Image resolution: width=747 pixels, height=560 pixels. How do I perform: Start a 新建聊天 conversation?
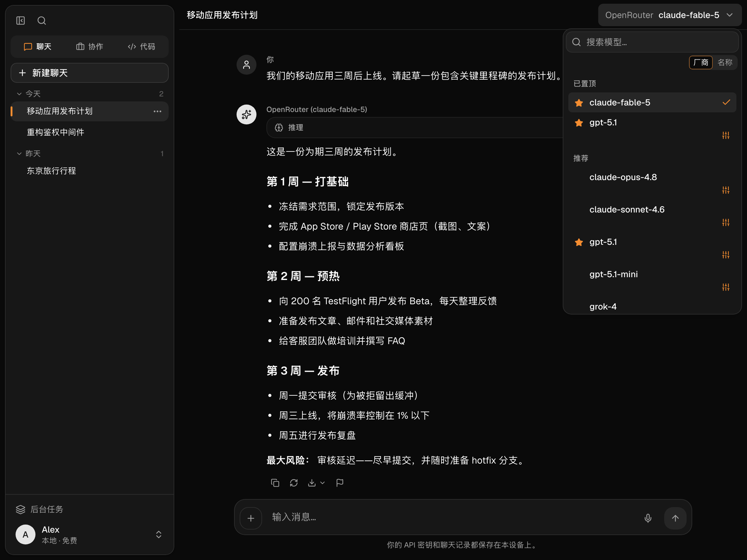[x=90, y=73]
